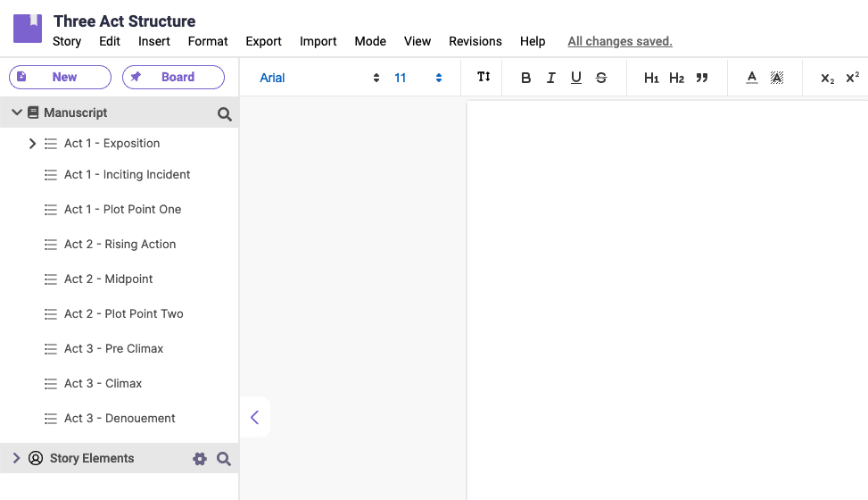The image size is (868, 500).
Task: Open the Export menu
Action: (263, 42)
